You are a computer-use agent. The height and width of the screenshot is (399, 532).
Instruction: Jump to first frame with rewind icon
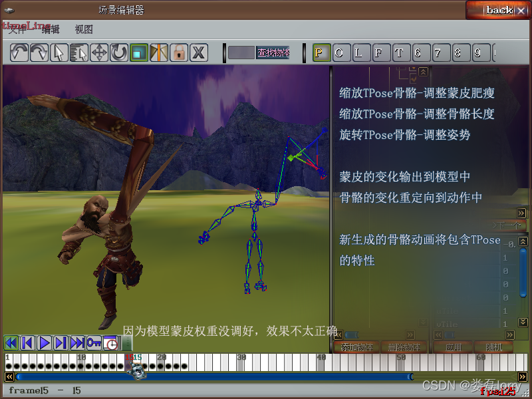(11, 343)
